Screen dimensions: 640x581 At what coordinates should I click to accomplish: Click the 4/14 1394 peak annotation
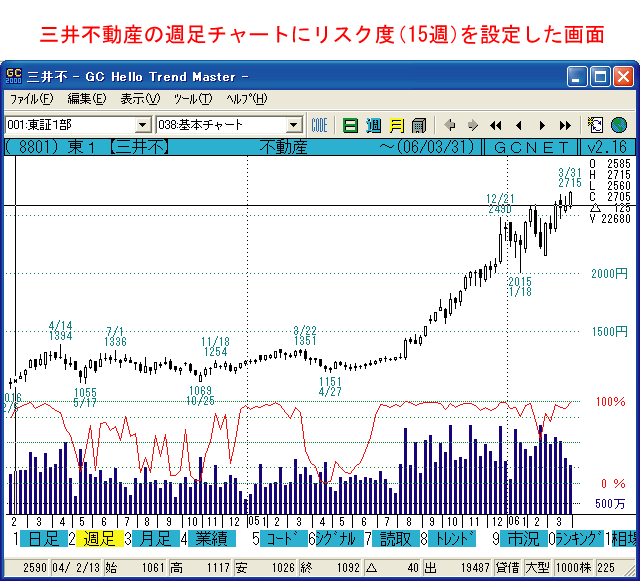click(x=60, y=331)
